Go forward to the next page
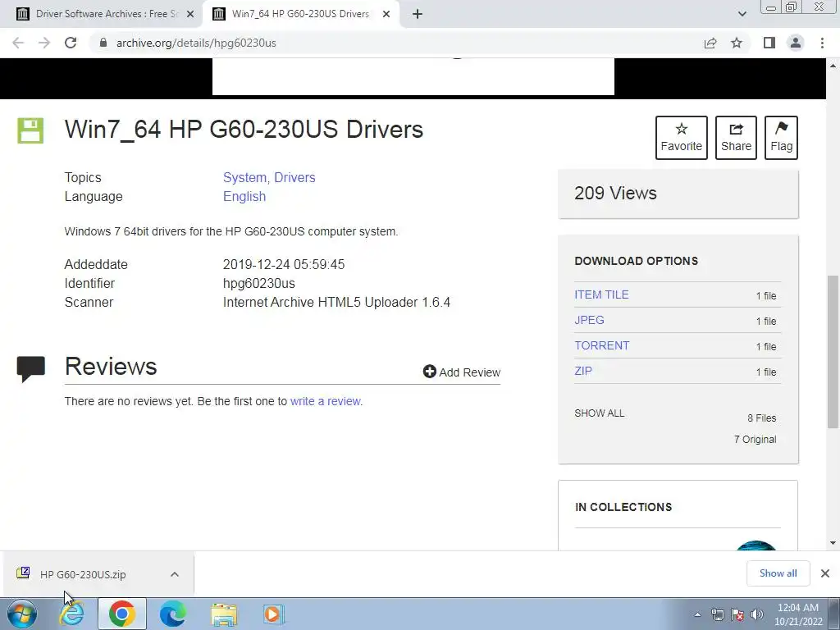840x630 pixels. (44, 43)
